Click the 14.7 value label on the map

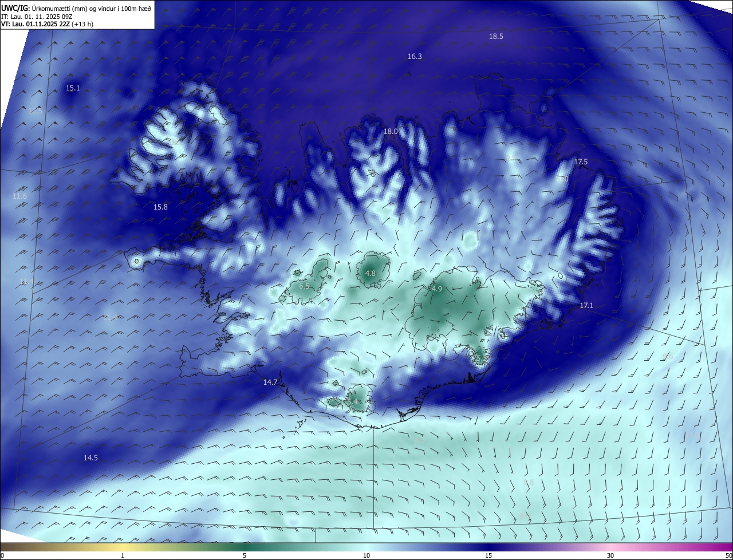[270, 382]
